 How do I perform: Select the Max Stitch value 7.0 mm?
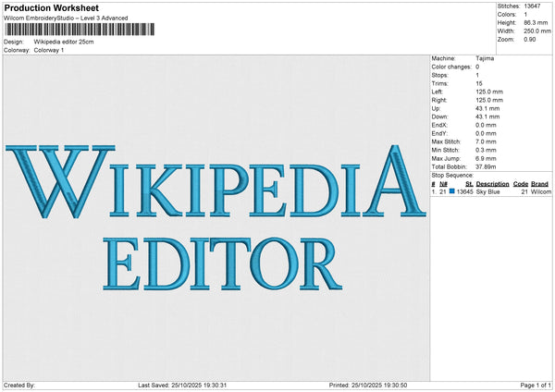[x=486, y=141]
